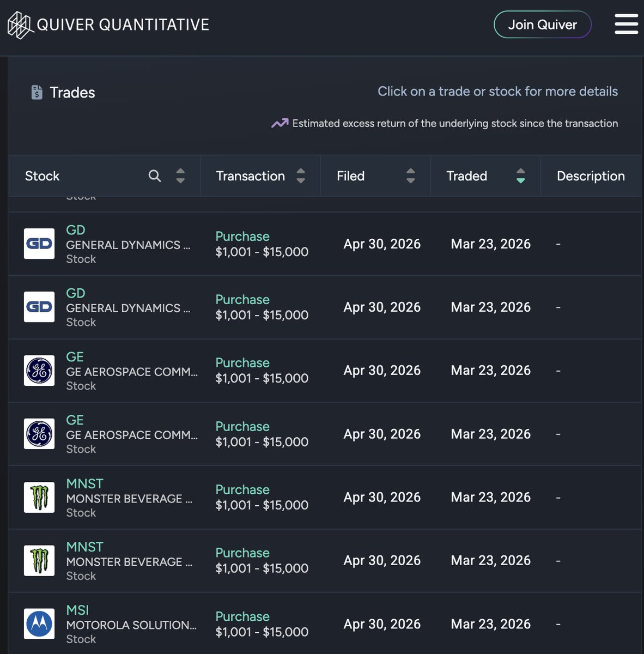Click the Description column header
The height and width of the screenshot is (654, 644).
pyautogui.click(x=591, y=176)
